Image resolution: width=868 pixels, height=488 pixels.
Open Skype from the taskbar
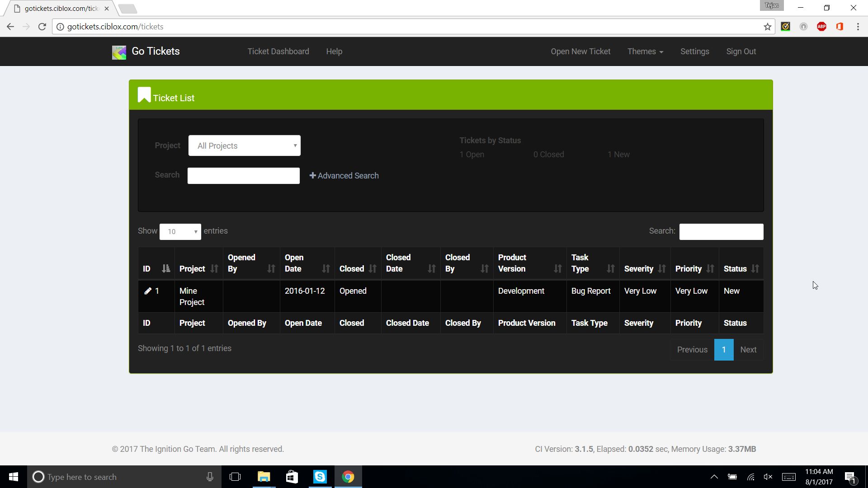click(320, 477)
